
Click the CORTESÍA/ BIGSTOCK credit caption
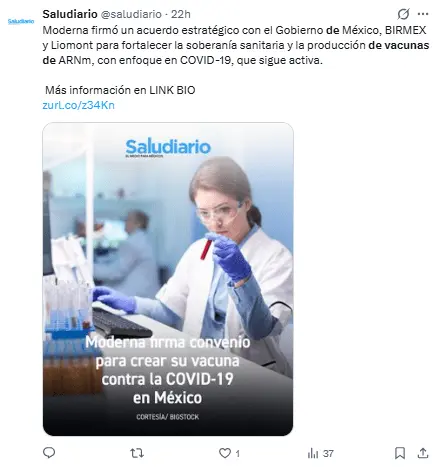tap(168, 417)
